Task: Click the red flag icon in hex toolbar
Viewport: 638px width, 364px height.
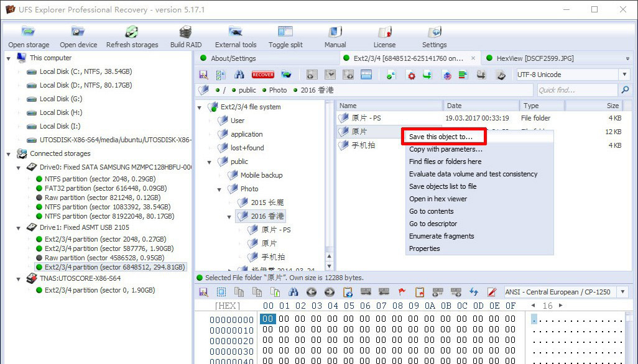Action: 402,292
